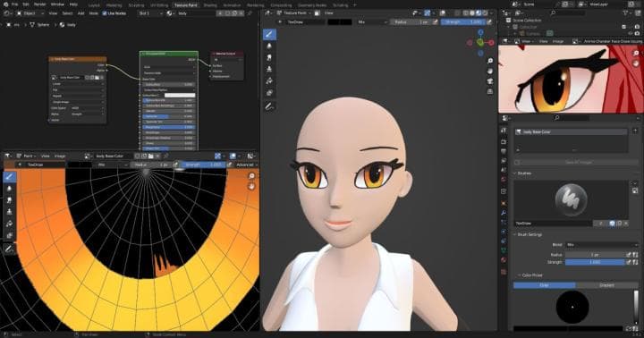Click the add texture slot plus button

tap(635, 131)
